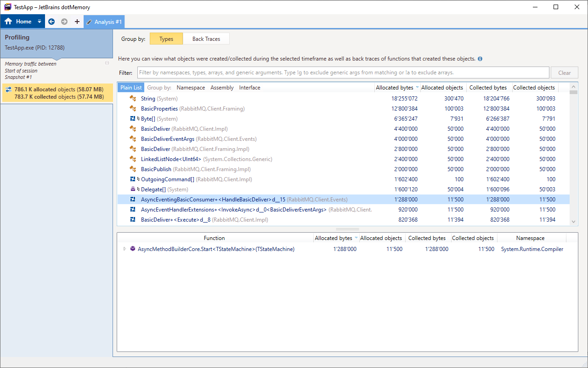Maximize the dotMemory window
Image resolution: width=588 pixels, height=368 pixels.
(556, 7)
